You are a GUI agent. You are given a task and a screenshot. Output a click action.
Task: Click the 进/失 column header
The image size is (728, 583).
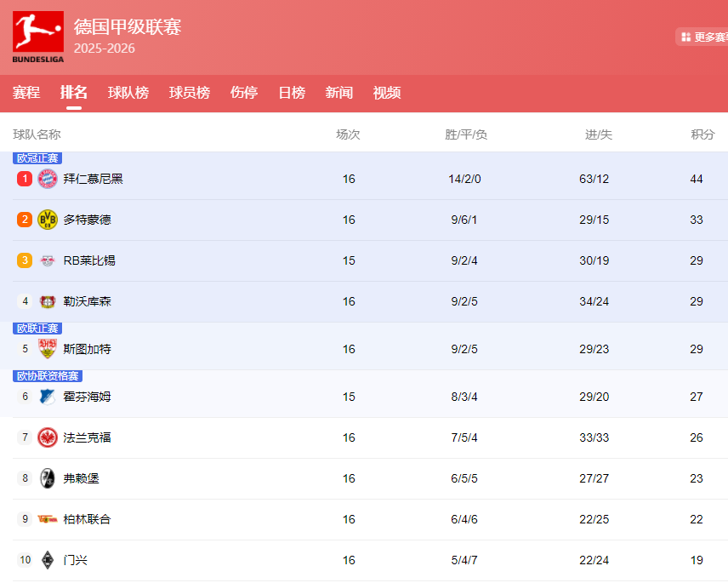click(599, 134)
